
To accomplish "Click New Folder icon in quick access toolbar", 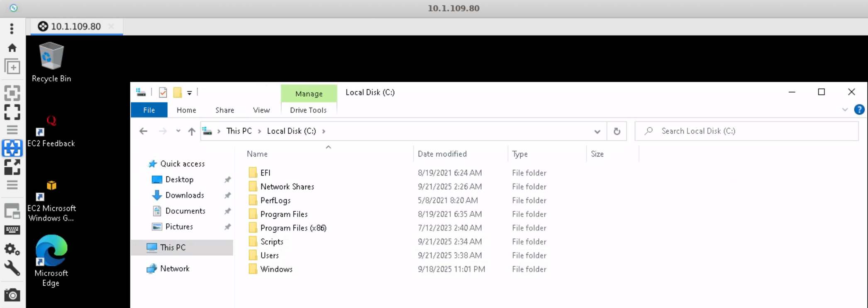I will (x=178, y=93).
